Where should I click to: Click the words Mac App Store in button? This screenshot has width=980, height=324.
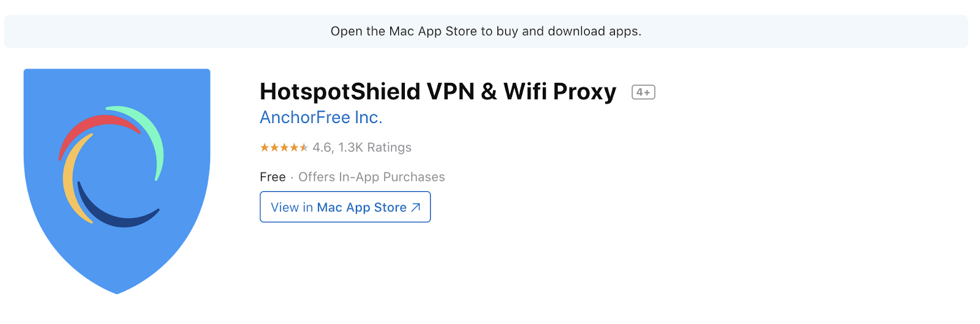coord(361,208)
